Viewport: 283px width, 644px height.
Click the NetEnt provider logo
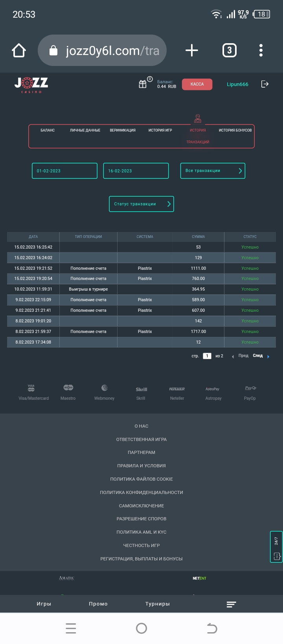coord(199,578)
